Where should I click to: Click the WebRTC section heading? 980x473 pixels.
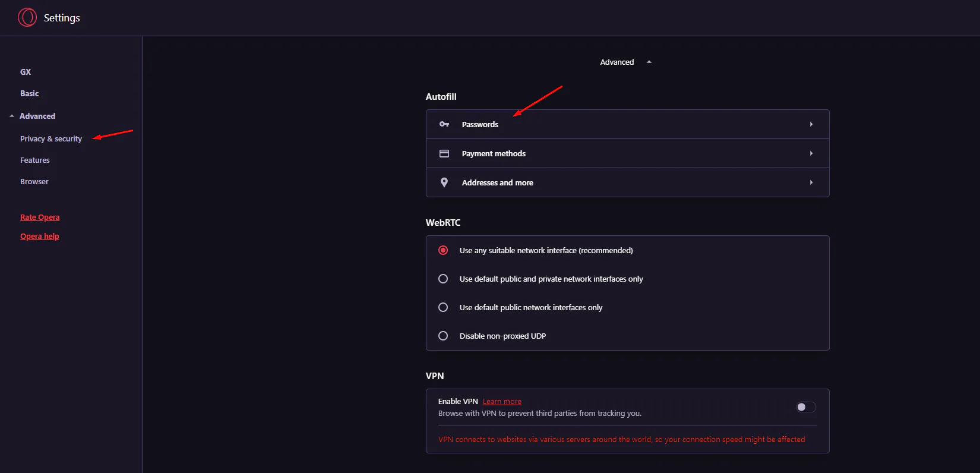click(x=443, y=222)
